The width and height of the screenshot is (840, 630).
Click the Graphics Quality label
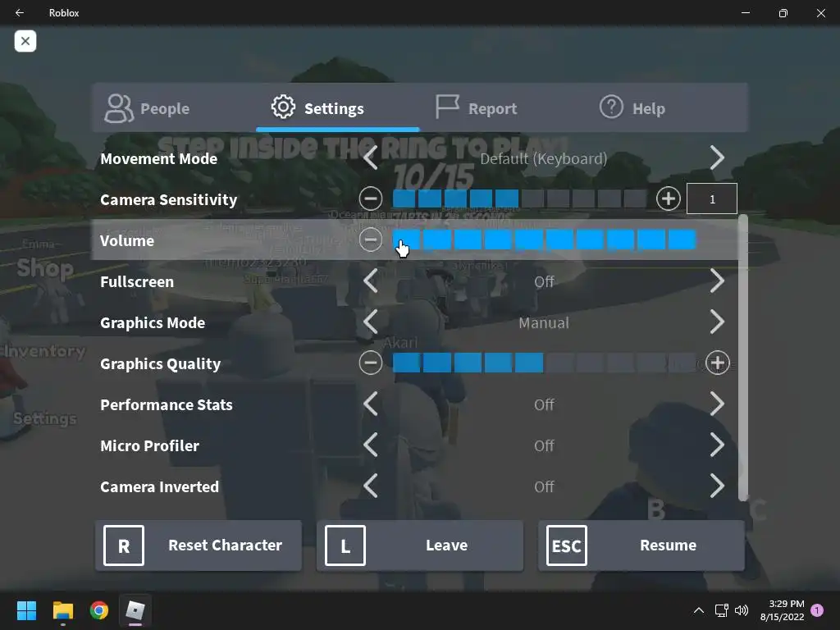coord(160,363)
